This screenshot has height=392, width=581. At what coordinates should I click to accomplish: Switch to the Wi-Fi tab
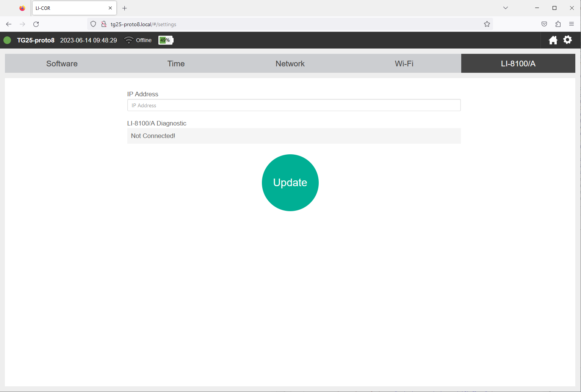[x=404, y=63]
